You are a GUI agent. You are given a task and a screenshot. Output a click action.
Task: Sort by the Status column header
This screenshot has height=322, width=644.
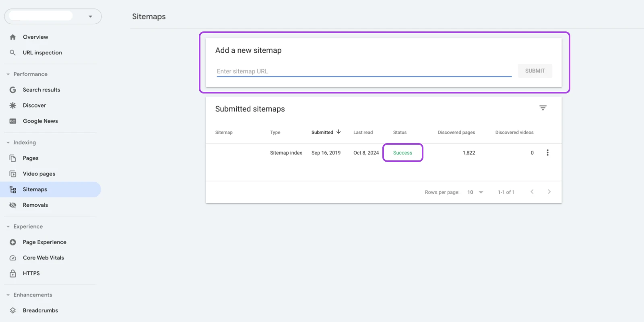pyautogui.click(x=400, y=133)
